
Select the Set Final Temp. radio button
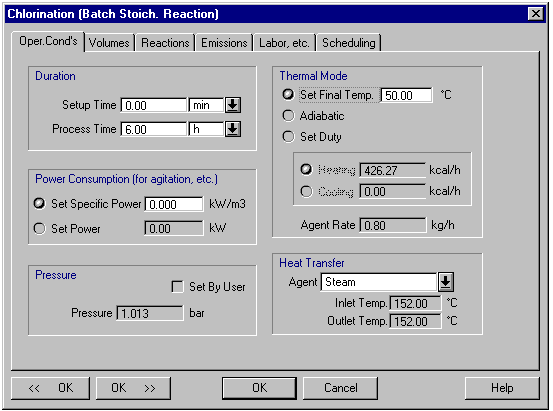click(x=288, y=95)
